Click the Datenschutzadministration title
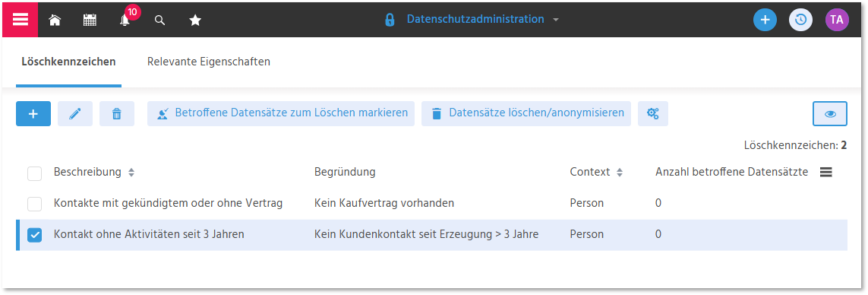 point(475,20)
